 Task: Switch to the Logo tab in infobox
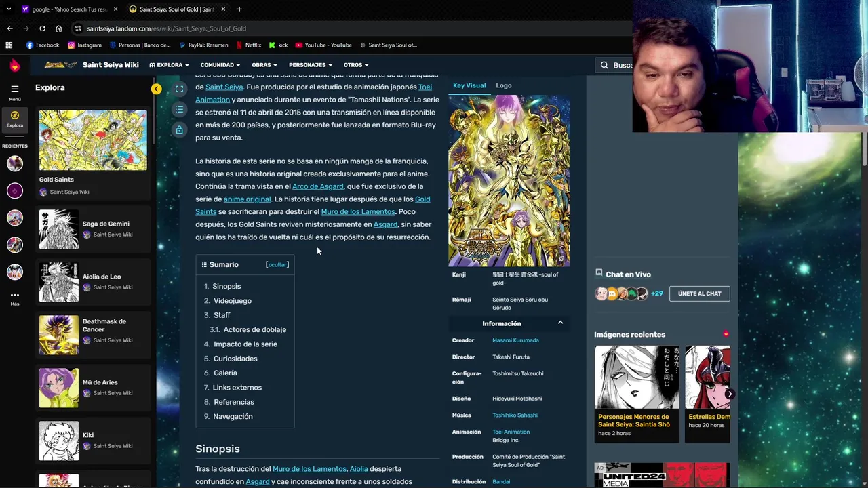coord(504,85)
